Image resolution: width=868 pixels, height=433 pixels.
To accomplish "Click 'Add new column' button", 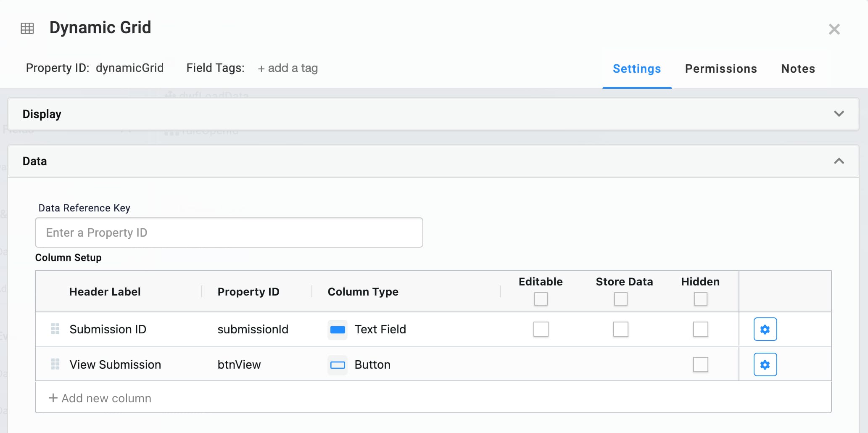I will click(x=100, y=398).
